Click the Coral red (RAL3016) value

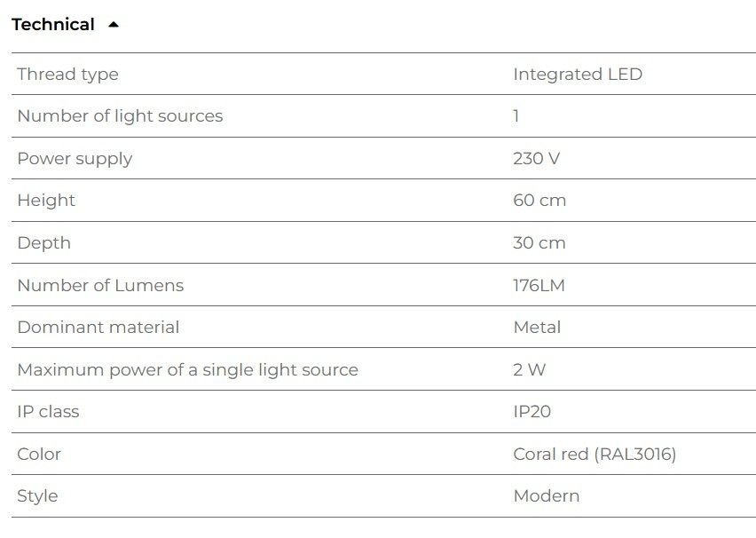pyautogui.click(x=595, y=454)
